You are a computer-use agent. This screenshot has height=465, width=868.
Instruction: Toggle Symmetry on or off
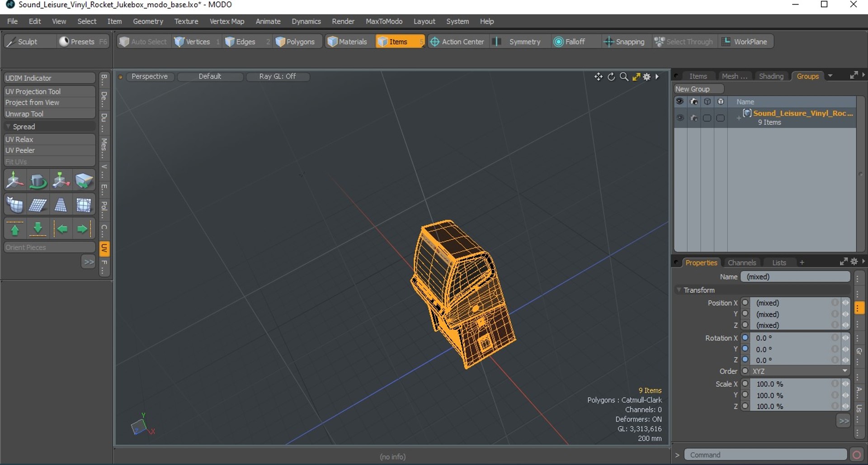pyautogui.click(x=520, y=42)
